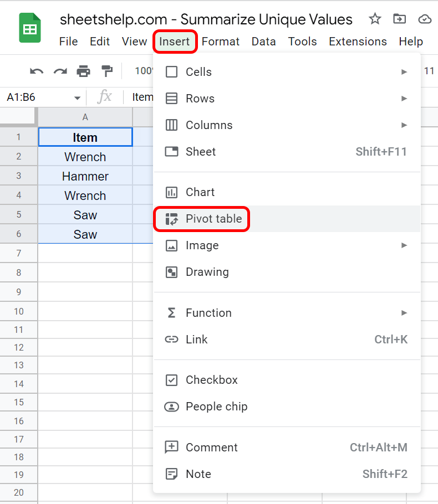This screenshot has height=504, width=438.
Task: Choose Pivot table from Insert menu
Action: tap(287, 219)
